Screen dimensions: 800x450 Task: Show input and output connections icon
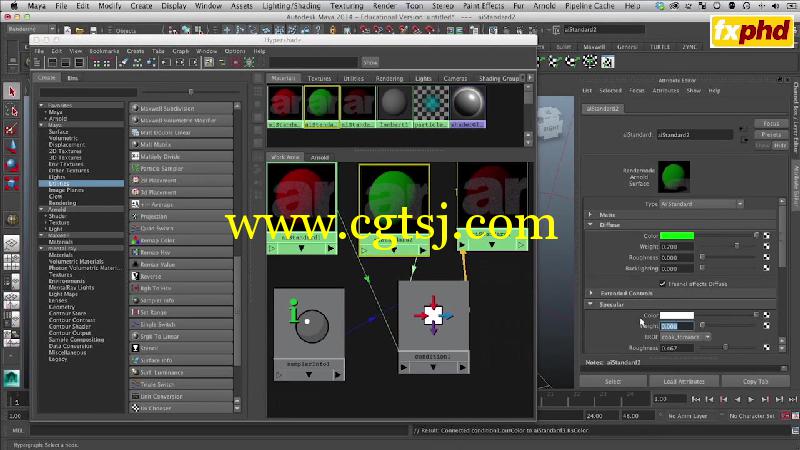180,62
